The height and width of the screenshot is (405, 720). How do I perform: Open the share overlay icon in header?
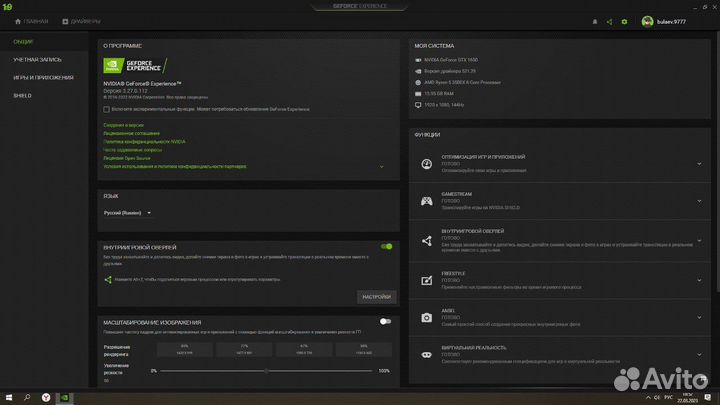(x=610, y=20)
